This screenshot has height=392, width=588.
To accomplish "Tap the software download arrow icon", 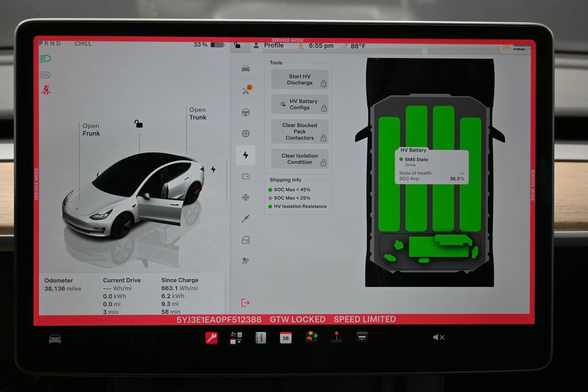I will pos(301,46).
